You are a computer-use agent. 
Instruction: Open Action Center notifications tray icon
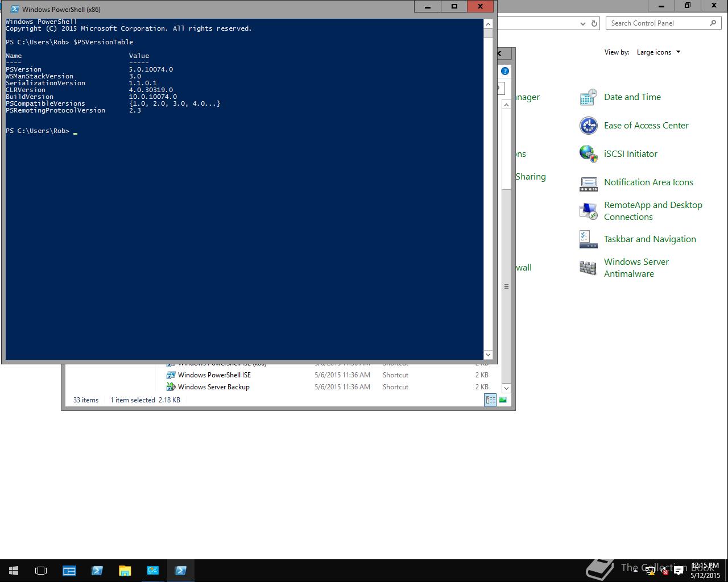coord(679,571)
